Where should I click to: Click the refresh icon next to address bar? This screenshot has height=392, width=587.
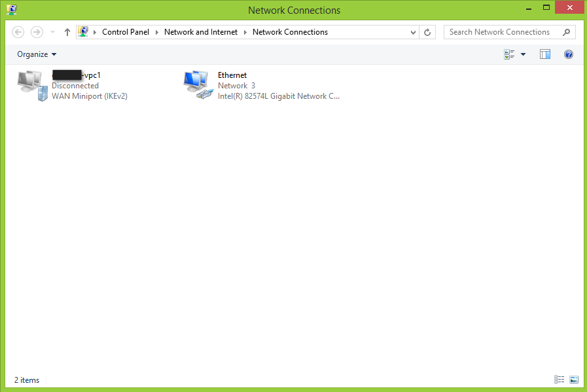point(427,31)
